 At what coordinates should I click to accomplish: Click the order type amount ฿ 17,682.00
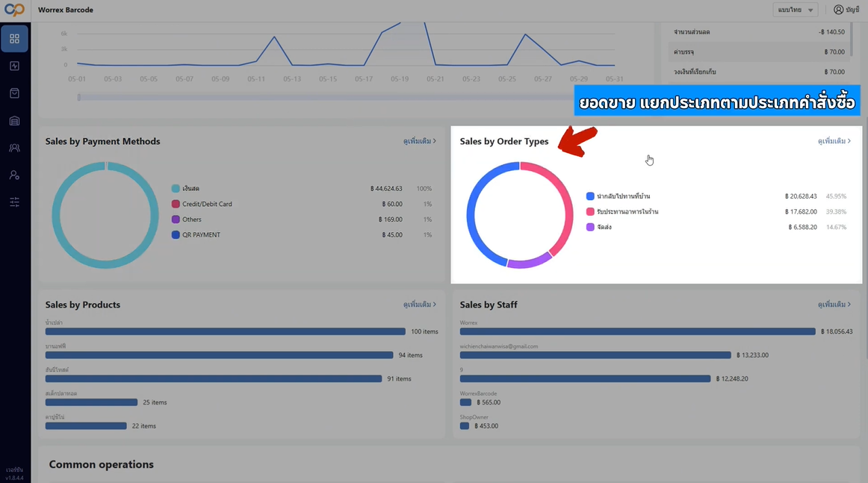tap(801, 212)
